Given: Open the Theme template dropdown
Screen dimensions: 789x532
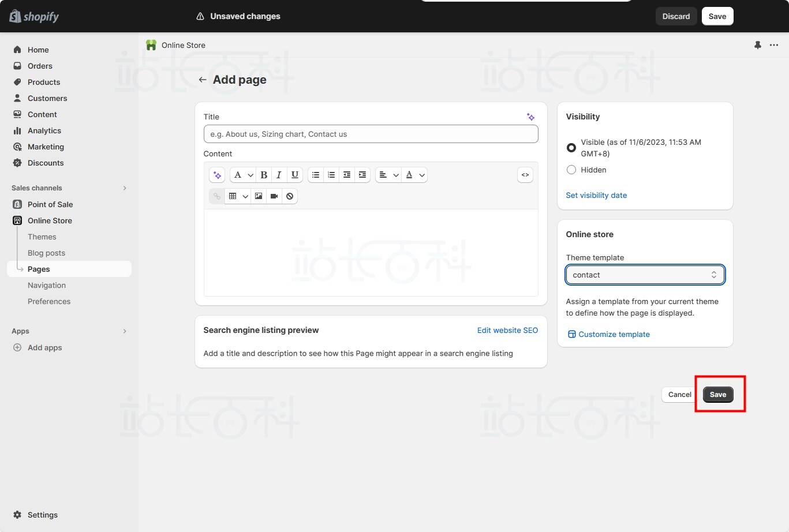Looking at the screenshot, I should [645, 275].
